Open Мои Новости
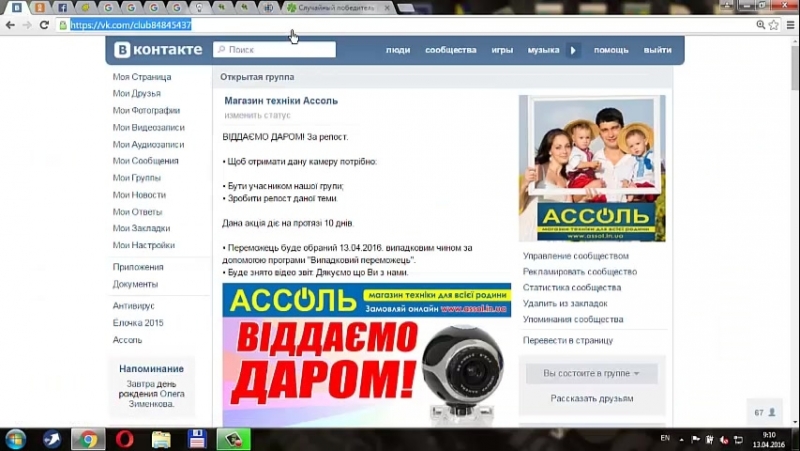This screenshot has width=800, height=451. point(139,194)
